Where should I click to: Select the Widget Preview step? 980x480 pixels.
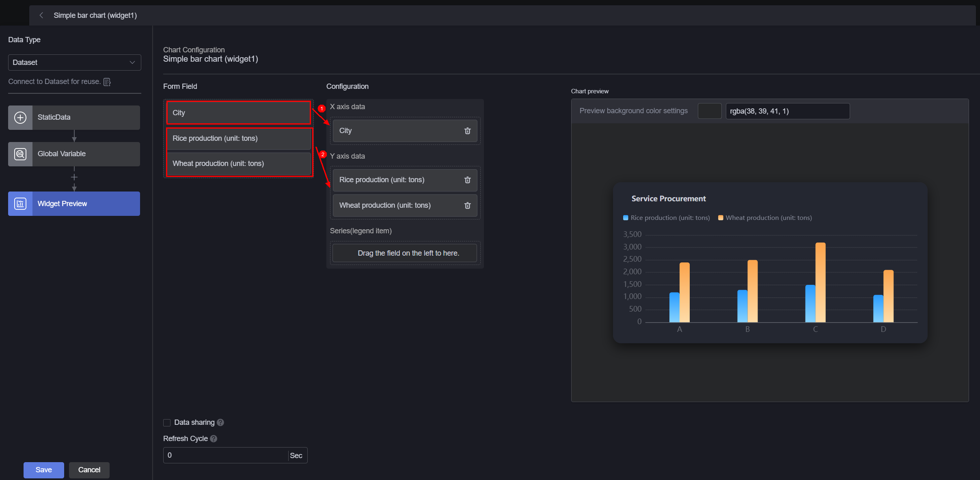click(x=74, y=204)
